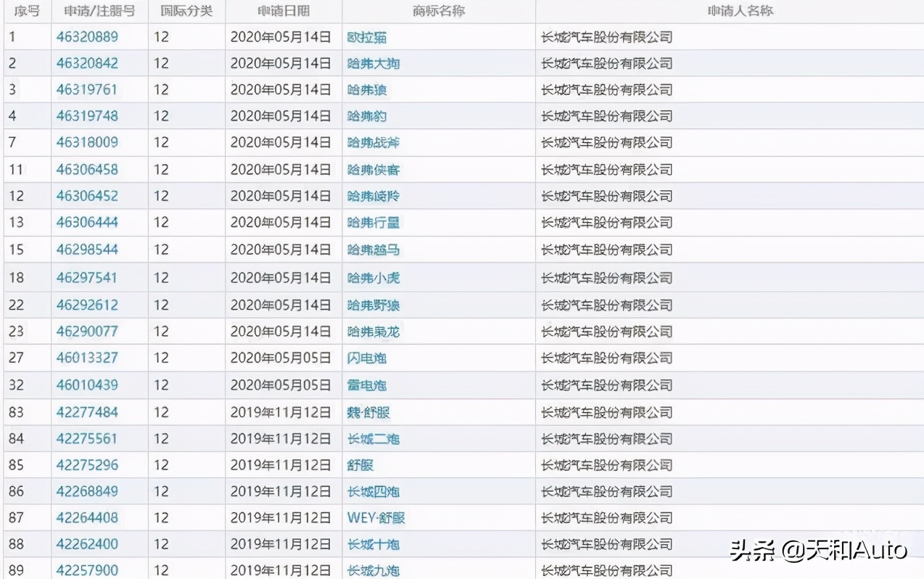Click 长城汽车股份有限公司 in row 18

[x=607, y=278]
